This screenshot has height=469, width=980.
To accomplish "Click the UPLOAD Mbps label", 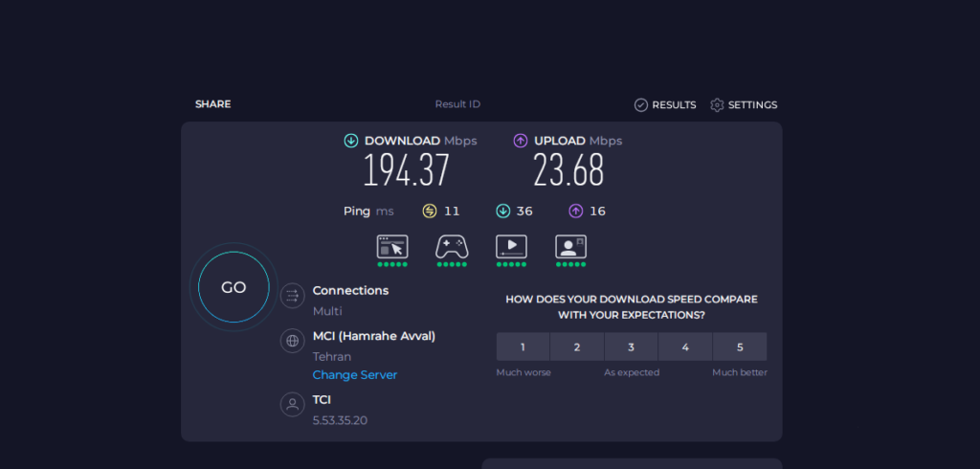I will pos(578,141).
